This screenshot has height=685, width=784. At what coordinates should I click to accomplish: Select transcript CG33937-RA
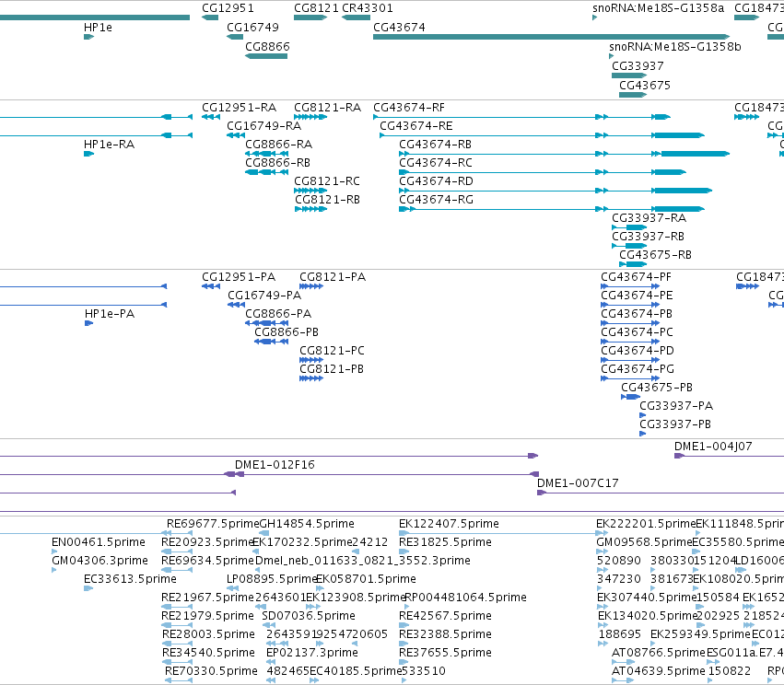[649, 218]
